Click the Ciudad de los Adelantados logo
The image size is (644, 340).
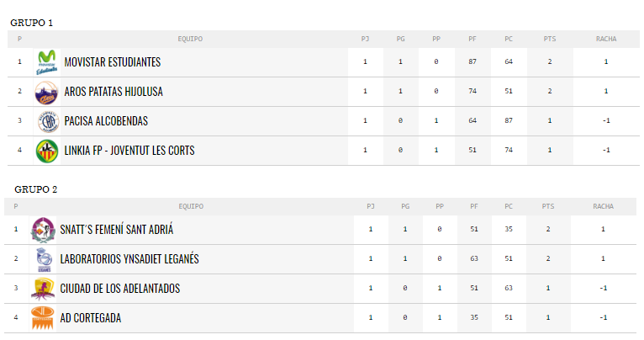(x=43, y=289)
